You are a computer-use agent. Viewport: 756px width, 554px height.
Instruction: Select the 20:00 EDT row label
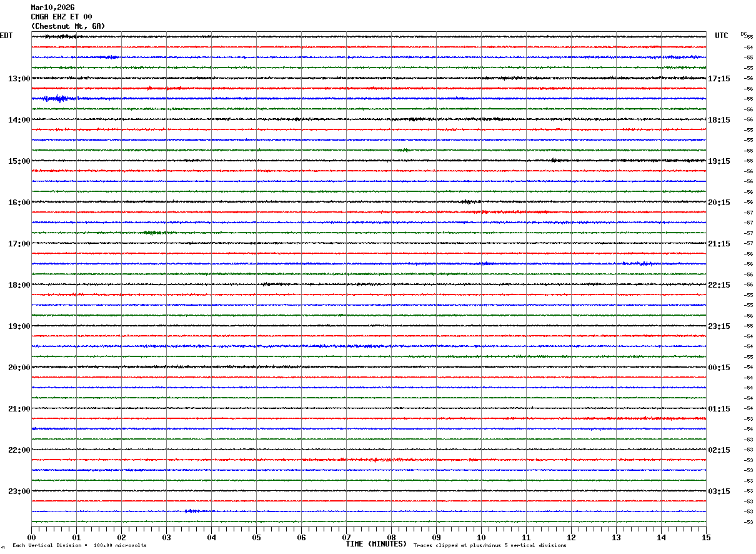[19, 368]
